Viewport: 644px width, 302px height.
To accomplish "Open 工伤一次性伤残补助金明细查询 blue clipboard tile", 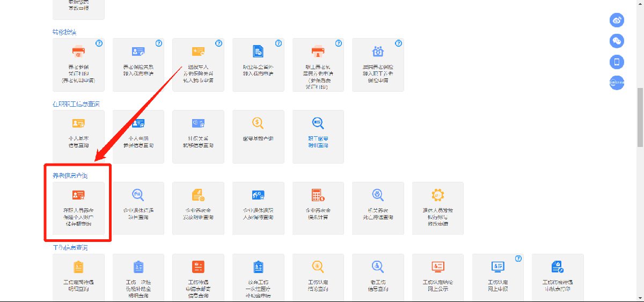I will [x=138, y=278].
